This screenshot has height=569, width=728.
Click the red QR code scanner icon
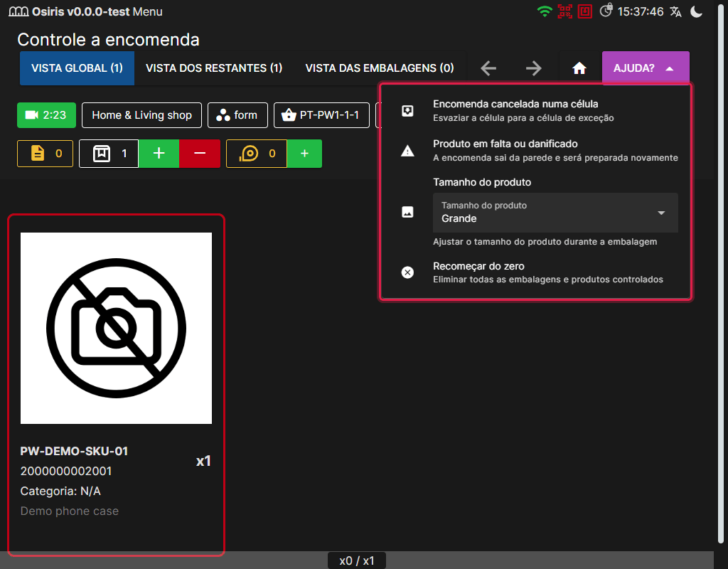coord(564,11)
